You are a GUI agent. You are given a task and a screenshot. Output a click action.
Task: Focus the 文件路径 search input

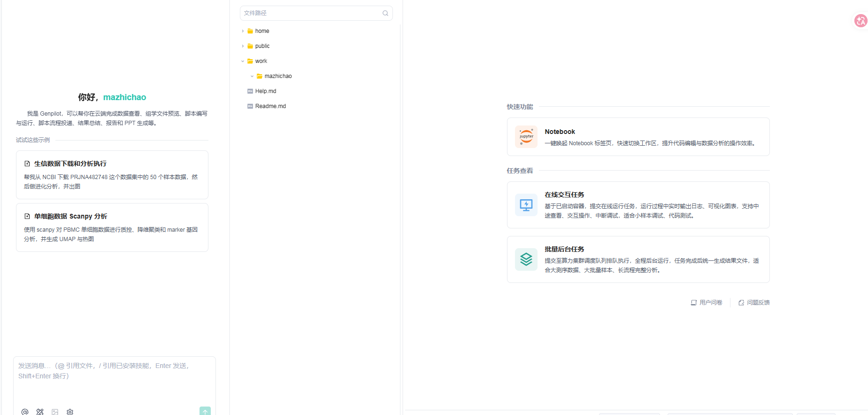(x=316, y=13)
